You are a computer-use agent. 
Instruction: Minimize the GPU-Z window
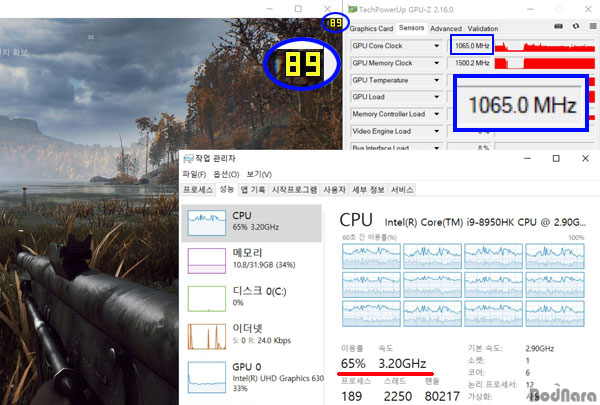point(530,9)
